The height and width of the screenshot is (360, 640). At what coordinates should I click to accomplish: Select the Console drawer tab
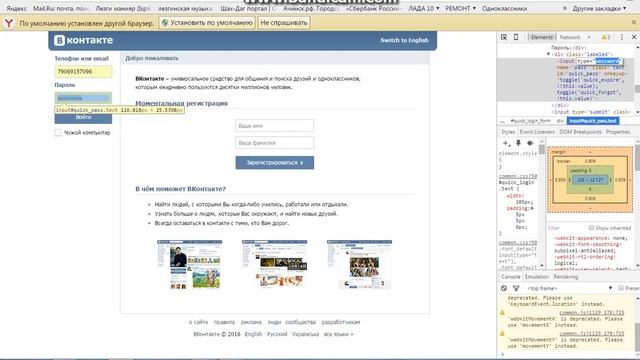(x=511, y=277)
